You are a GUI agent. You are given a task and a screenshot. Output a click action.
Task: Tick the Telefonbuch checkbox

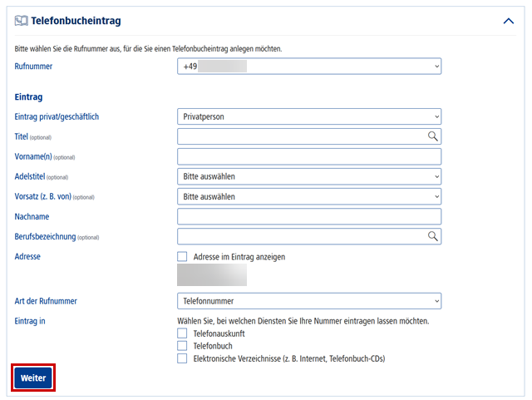coord(182,346)
